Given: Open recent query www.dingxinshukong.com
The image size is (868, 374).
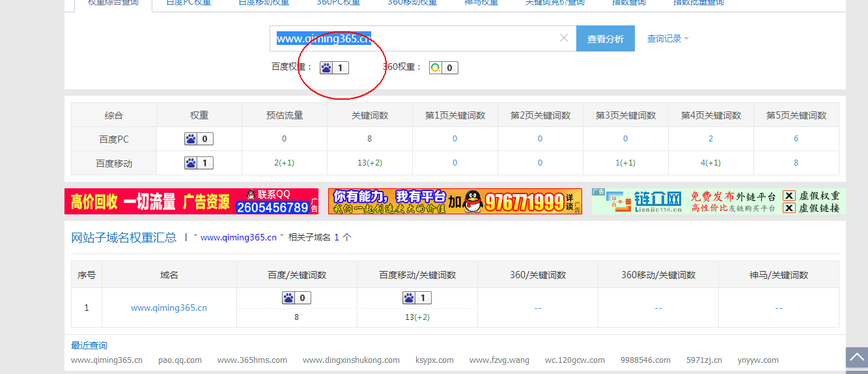Looking at the screenshot, I should click(351, 360).
